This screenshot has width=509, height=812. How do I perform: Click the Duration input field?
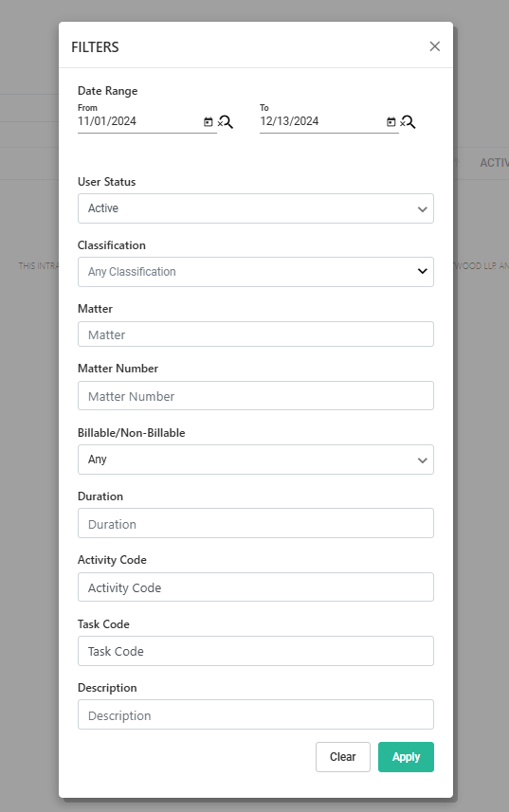tap(256, 523)
